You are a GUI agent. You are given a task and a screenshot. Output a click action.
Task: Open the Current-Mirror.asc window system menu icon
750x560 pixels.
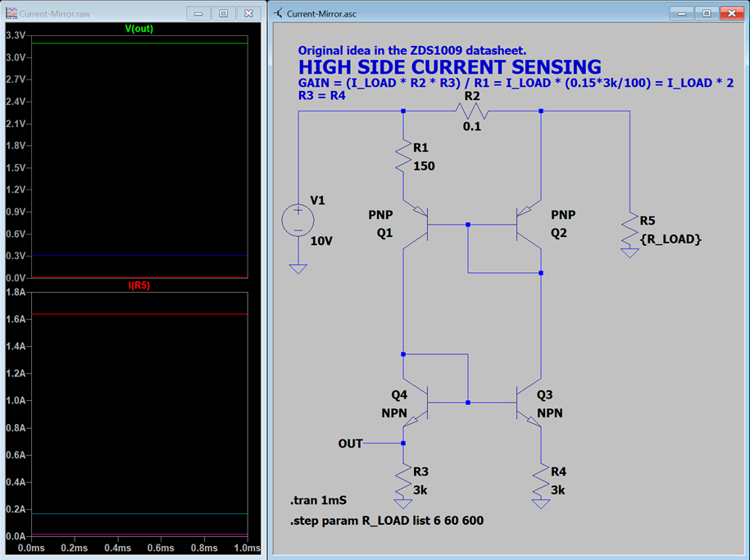point(280,14)
